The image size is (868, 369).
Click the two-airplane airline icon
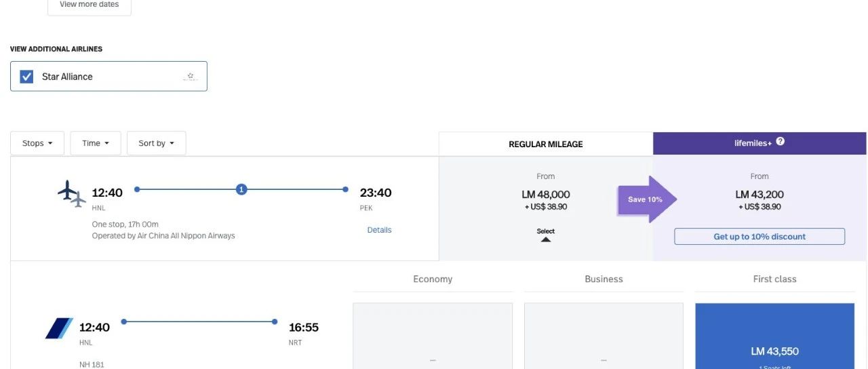(x=72, y=194)
